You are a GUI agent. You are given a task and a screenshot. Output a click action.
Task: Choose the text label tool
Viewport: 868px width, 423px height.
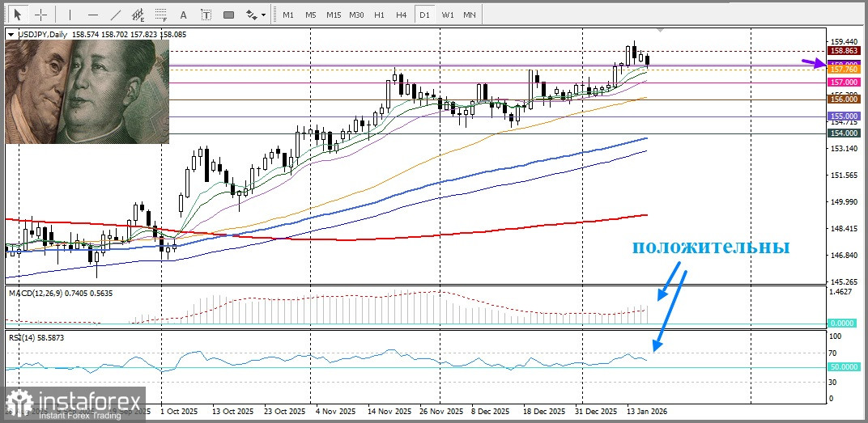[x=206, y=15]
